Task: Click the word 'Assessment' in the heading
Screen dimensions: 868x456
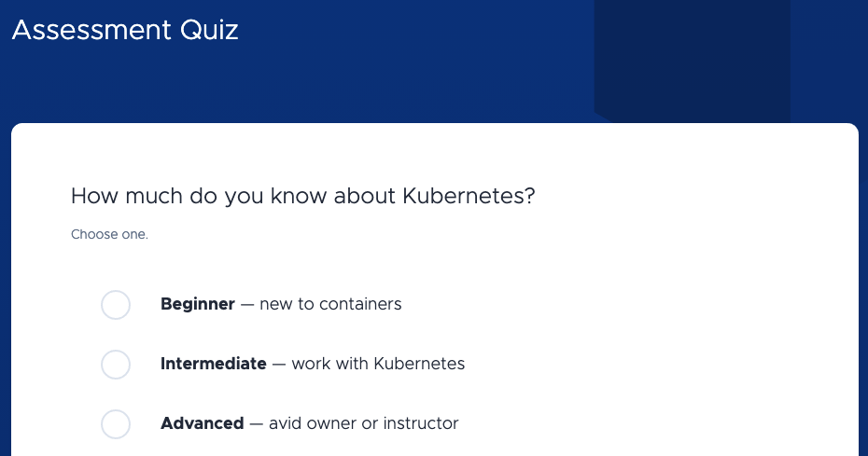Action: [91, 30]
